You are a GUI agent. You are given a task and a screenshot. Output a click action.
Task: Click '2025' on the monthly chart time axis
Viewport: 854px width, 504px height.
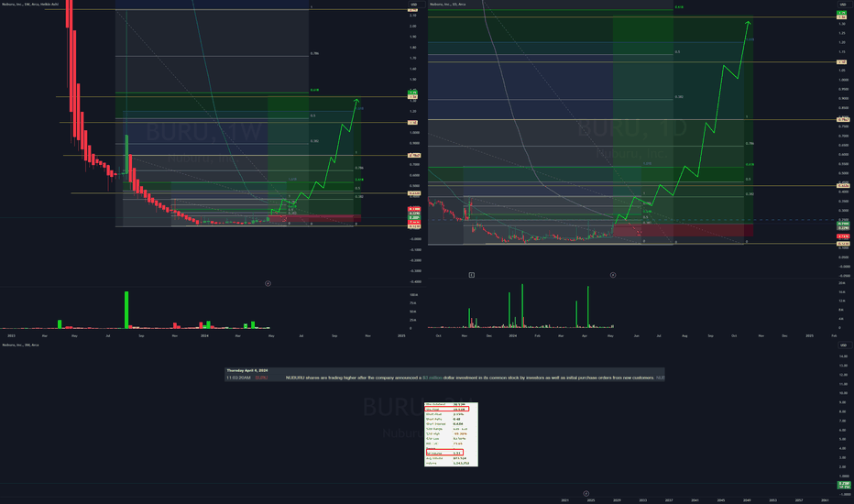pyautogui.click(x=590, y=499)
